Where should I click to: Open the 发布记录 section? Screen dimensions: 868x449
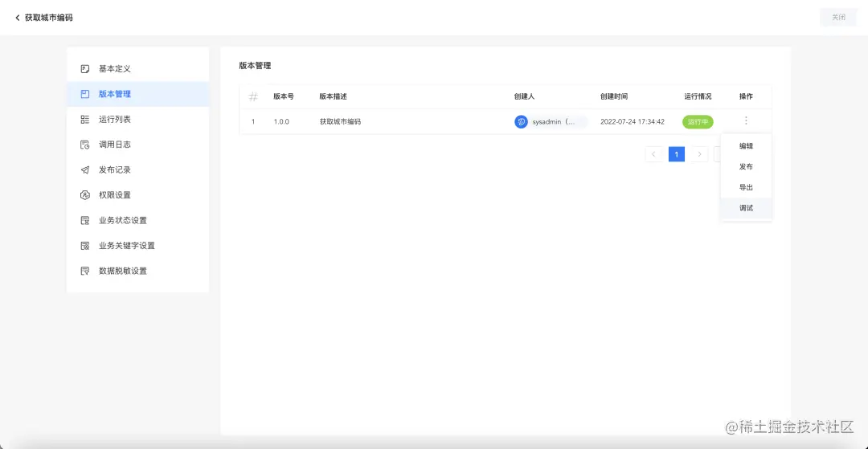[138, 169]
